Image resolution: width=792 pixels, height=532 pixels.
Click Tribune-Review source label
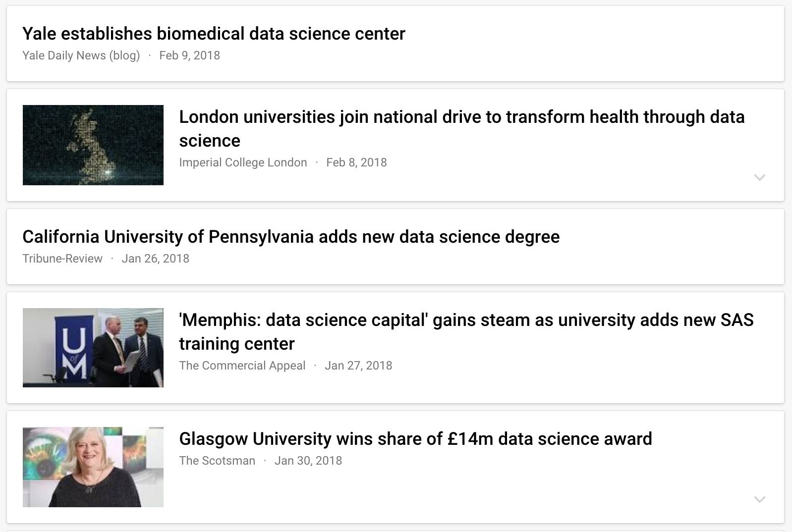tap(62, 259)
